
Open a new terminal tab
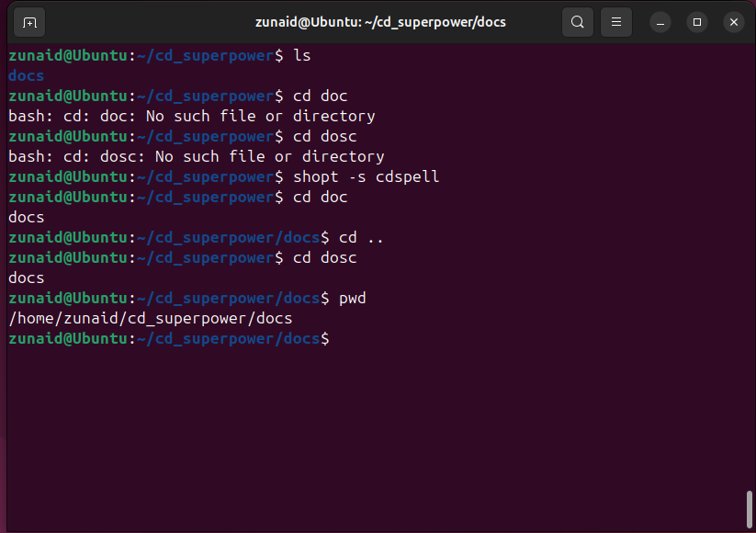[29, 22]
